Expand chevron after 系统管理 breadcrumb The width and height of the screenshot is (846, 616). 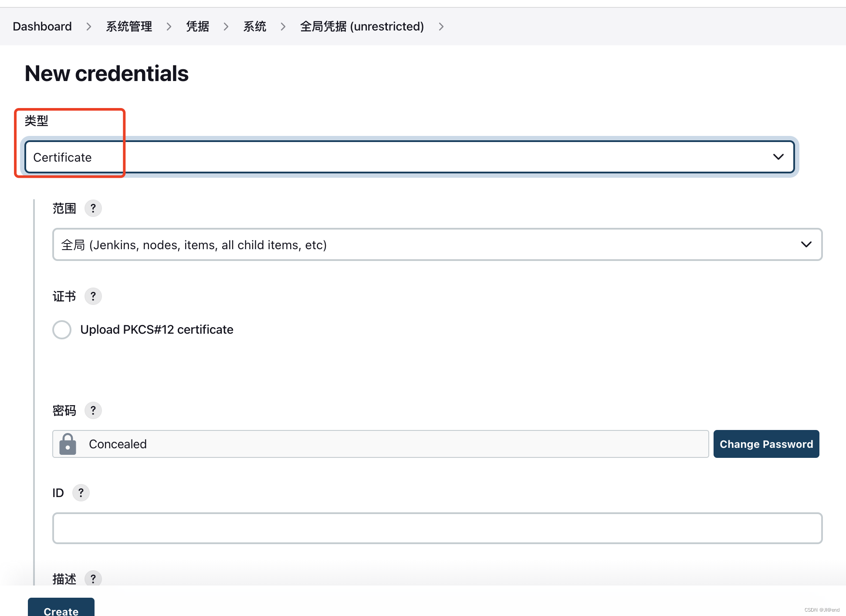[169, 27]
